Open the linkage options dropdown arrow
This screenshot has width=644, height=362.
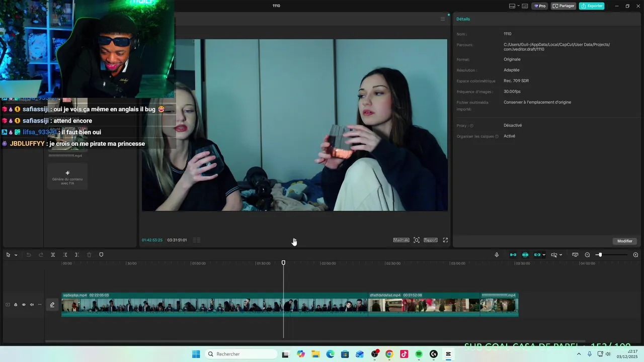click(x=544, y=255)
